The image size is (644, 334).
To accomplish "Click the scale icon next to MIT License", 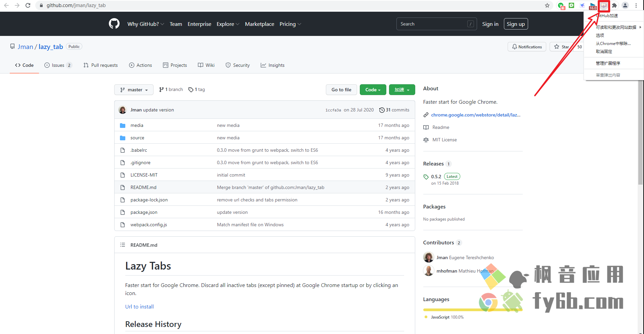I will pos(426,140).
